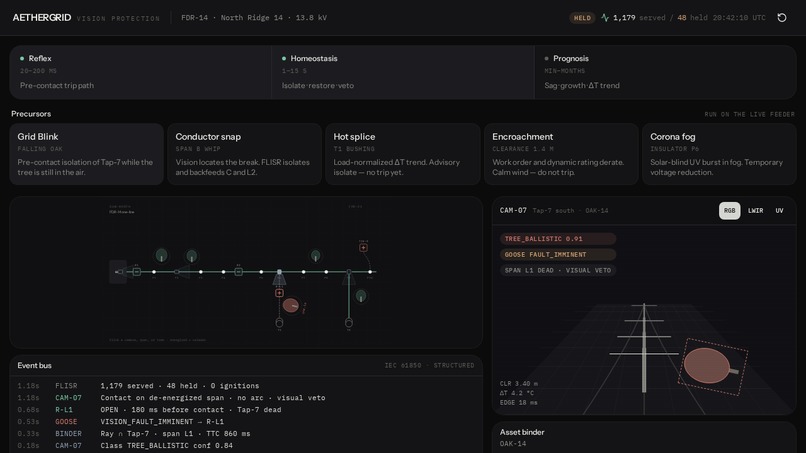
Task: Click the reset/replay icon in header
Action: (781, 18)
